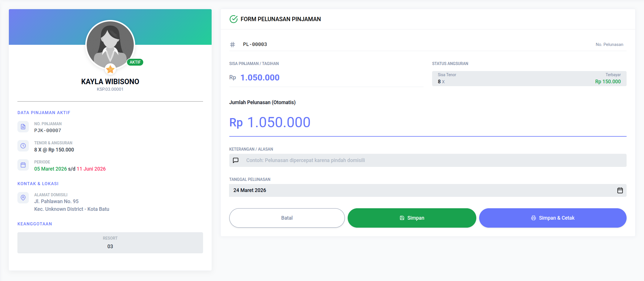Screen dimensions: 644x281
Task: Click the Jumlah Pelunasan amount Rp 1.050.000
Action: pos(270,122)
